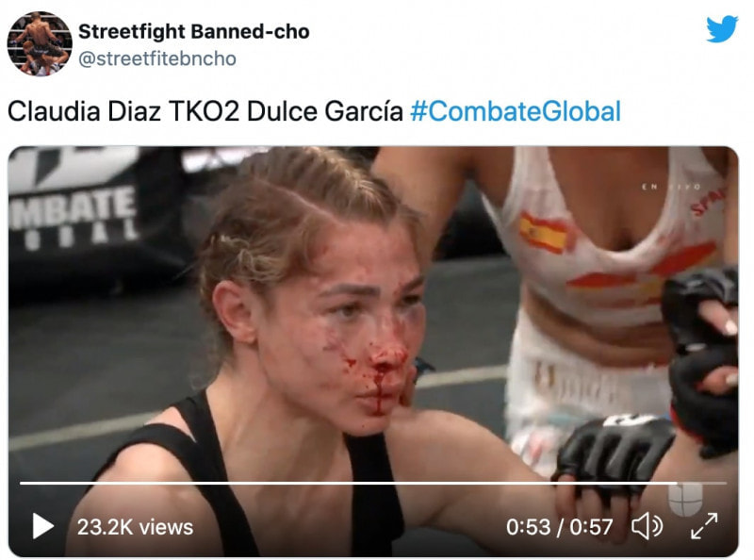Click the Spanish flag on white top

click(x=546, y=233)
